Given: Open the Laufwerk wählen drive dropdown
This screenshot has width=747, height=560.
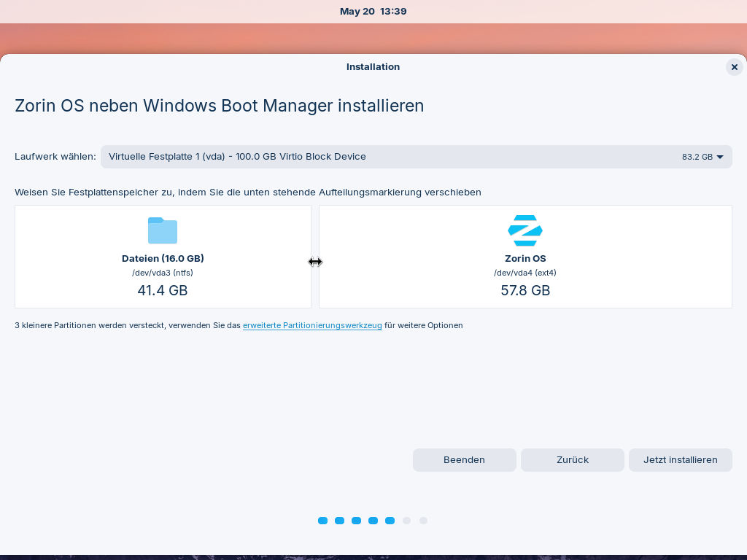Looking at the screenshot, I should [416, 157].
